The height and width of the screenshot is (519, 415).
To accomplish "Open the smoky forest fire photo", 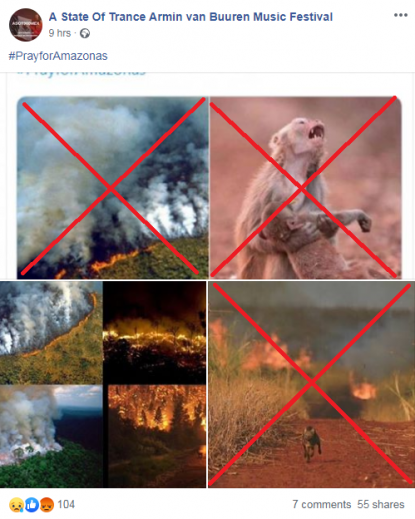I will 112,187.
